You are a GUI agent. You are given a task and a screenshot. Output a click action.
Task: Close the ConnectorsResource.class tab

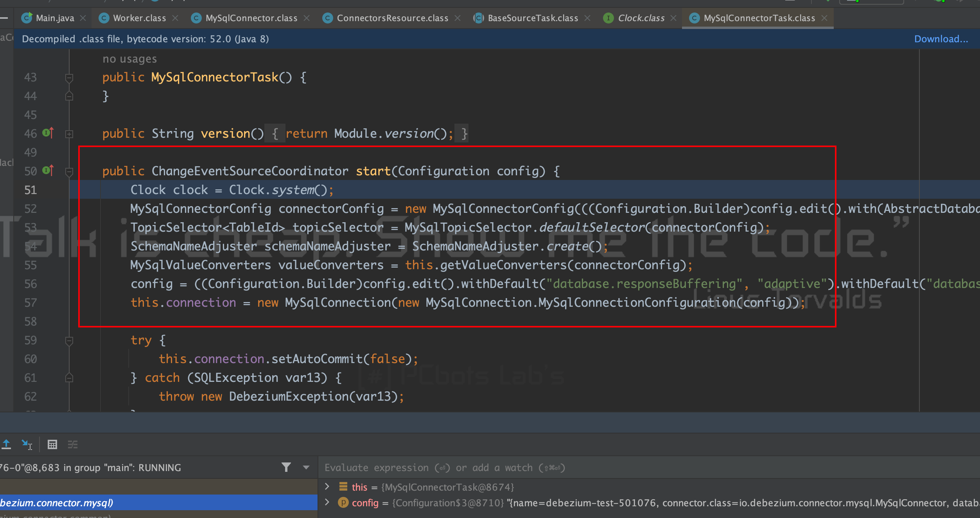point(458,18)
